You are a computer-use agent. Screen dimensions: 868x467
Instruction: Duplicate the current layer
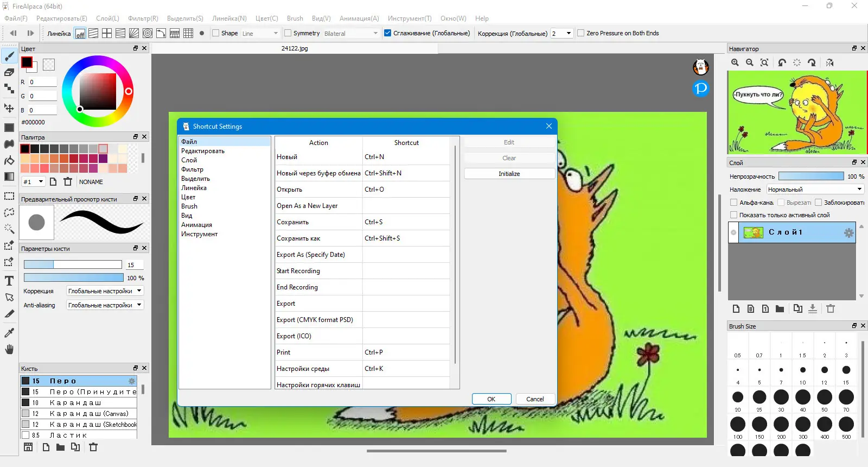[x=797, y=308]
